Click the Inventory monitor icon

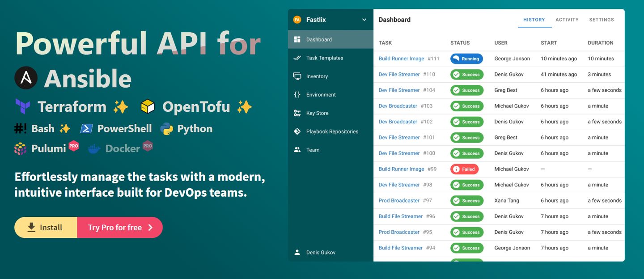[297, 76]
